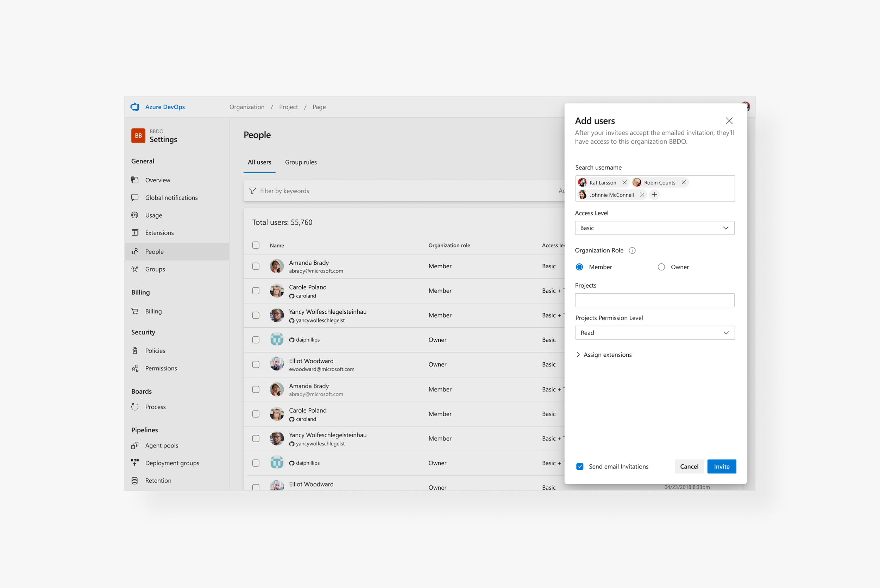
Task: Click ewoodward@microsoft.com email text
Action: pyautogui.click(x=322, y=369)
